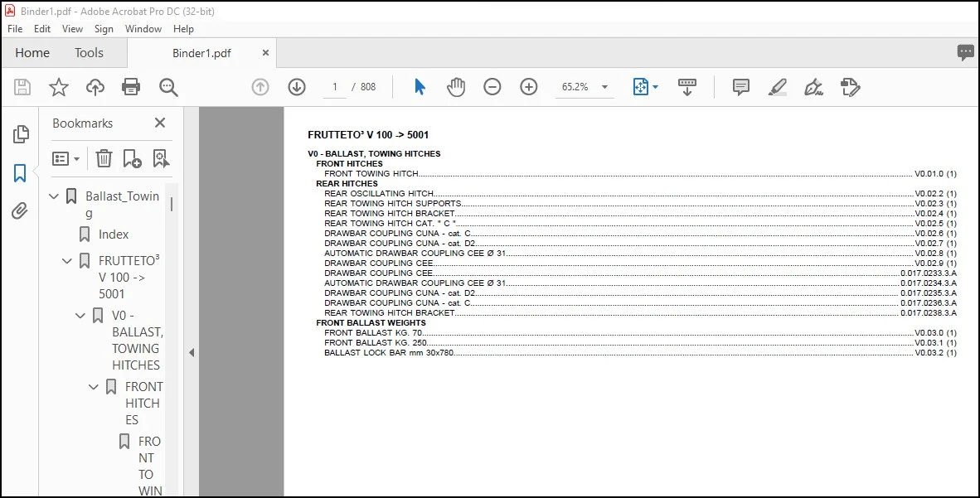Go to previous page arrow

(x=260, y=87)
